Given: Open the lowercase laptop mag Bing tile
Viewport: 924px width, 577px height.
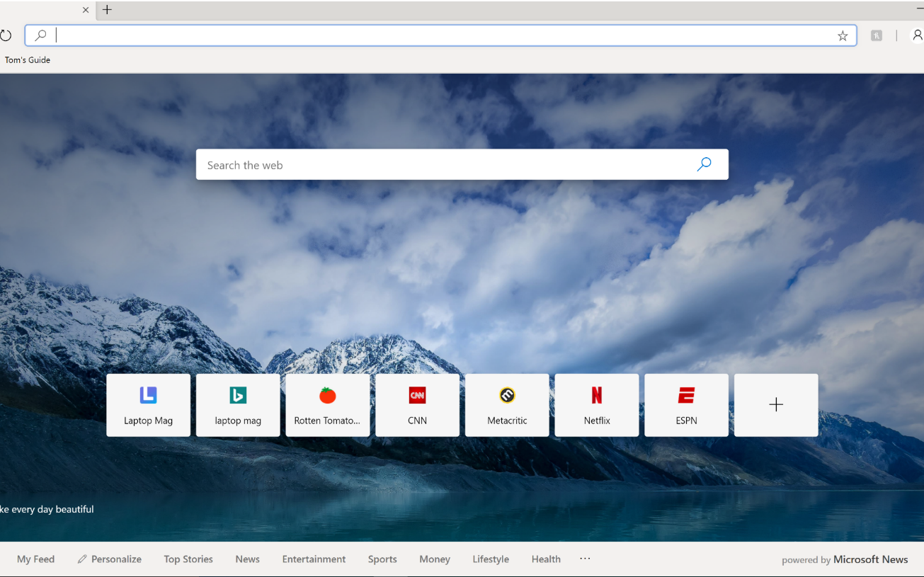Looking at the screenshot, I should 238,405.
